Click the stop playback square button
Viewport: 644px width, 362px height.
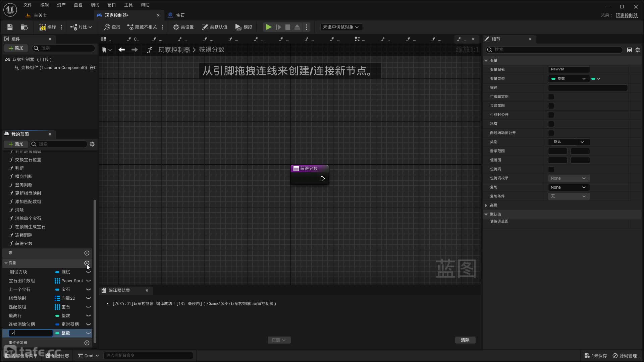pyautogui.click(x=288, y=27)
